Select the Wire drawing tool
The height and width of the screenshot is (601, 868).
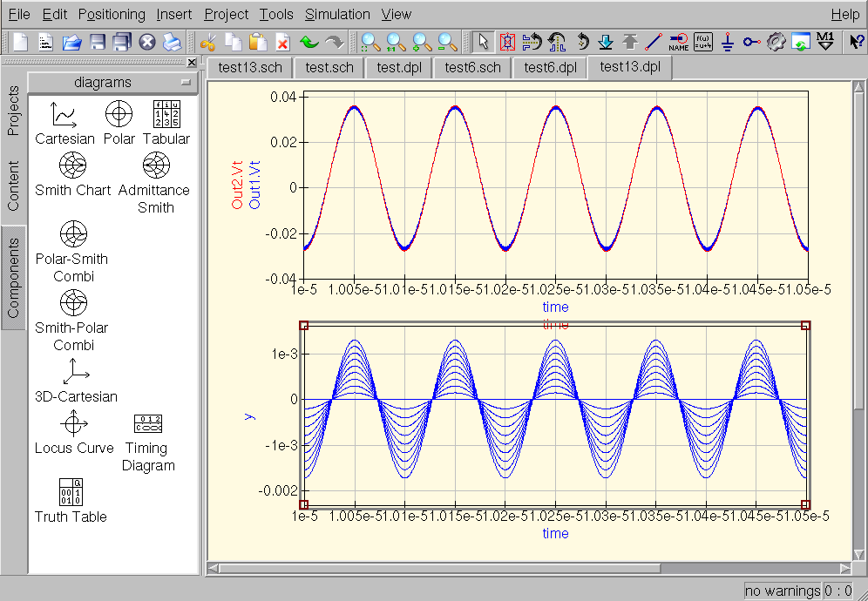tap(654, 42)
